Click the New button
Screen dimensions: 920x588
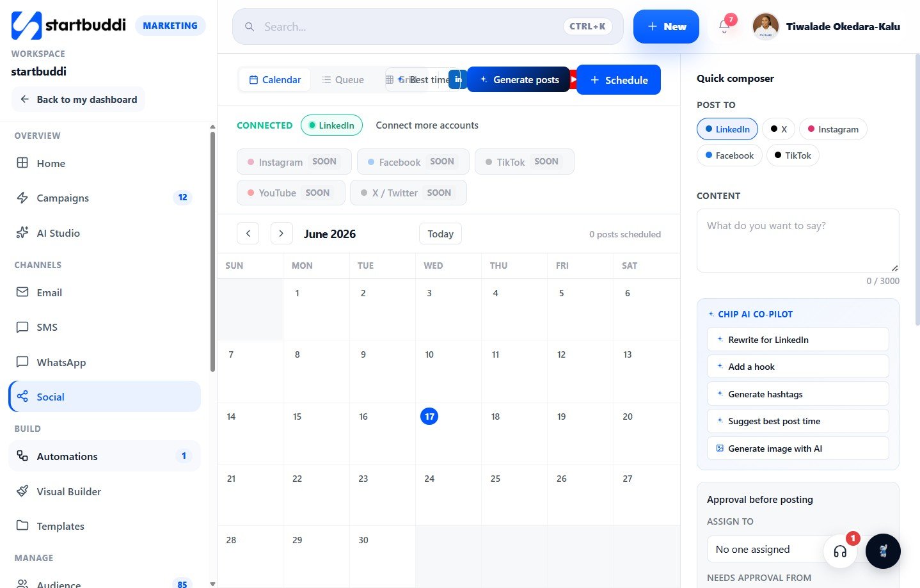666,27
